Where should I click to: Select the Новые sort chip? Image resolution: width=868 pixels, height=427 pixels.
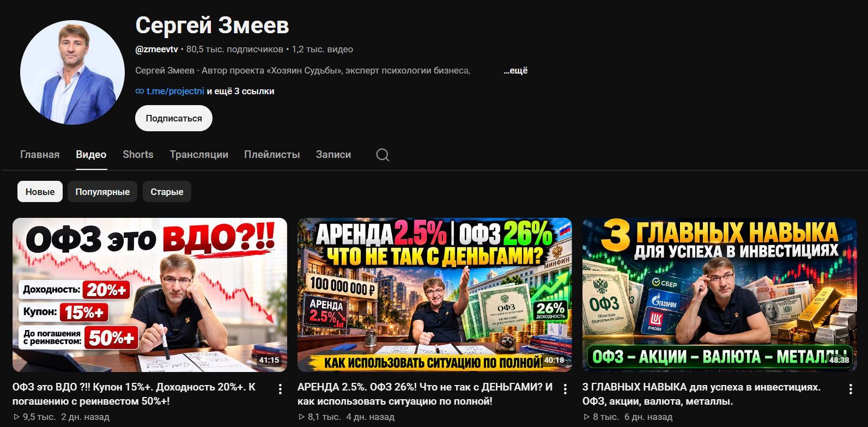click(40, 192)
